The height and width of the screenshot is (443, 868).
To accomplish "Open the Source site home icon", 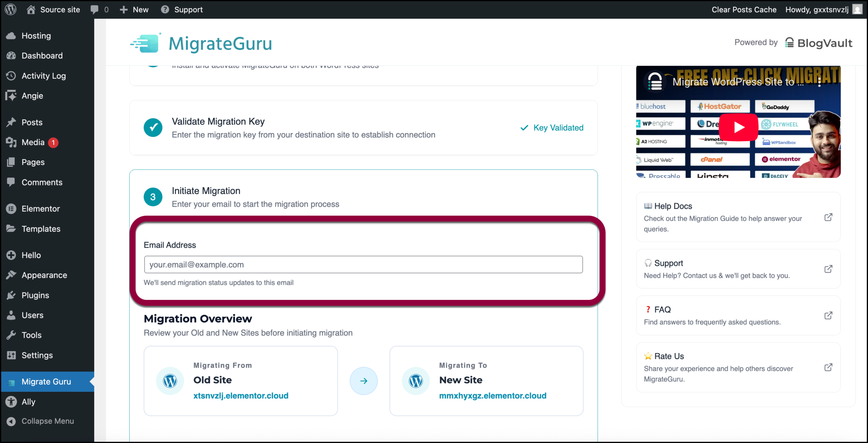I will pyautogui.click(x=31, y=9).
